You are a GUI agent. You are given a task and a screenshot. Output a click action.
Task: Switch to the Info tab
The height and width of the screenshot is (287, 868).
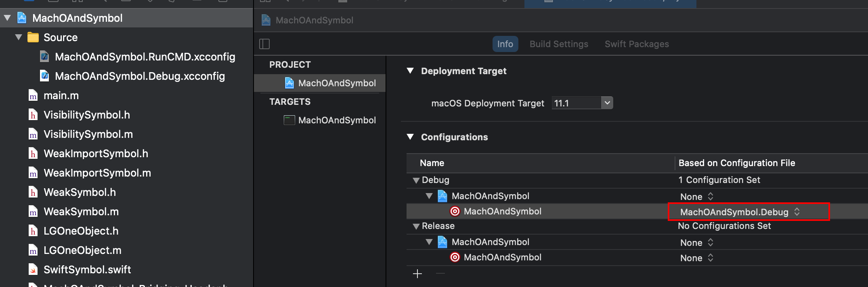tap(505, 44)
